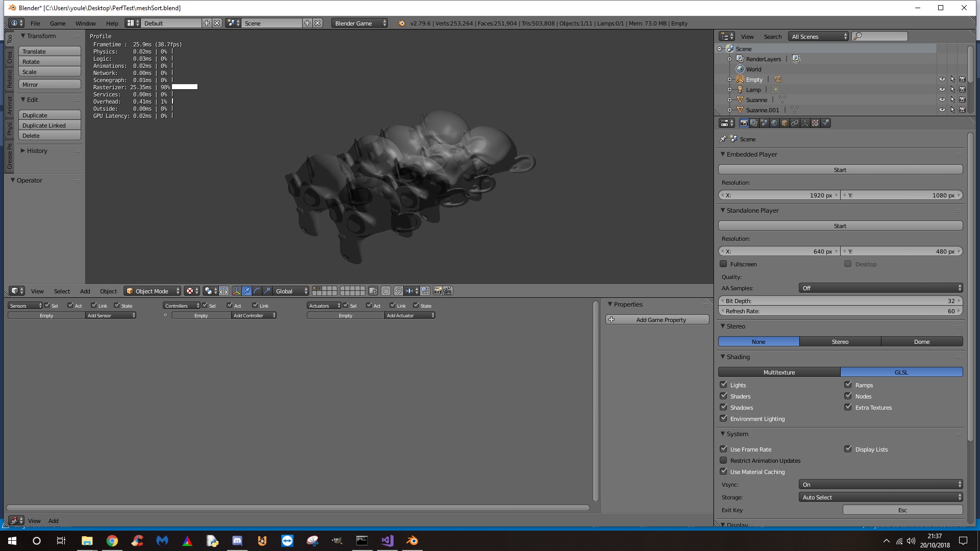Open the Render Layers properties icon
Screen dimensions: 980x551
tap(754, 123)
